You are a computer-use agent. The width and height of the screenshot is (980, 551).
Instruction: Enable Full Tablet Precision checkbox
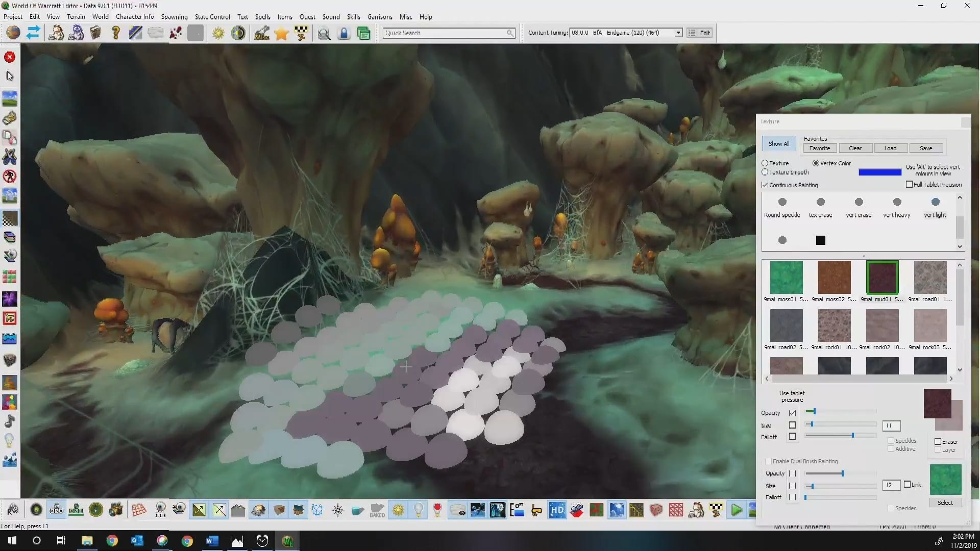point(909,184)
